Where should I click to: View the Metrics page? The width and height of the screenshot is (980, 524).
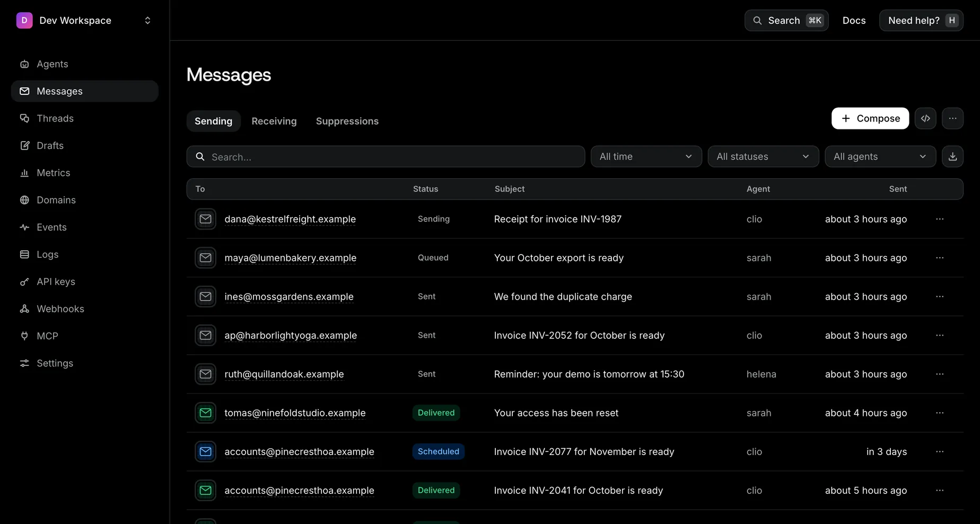coord(84,173)
